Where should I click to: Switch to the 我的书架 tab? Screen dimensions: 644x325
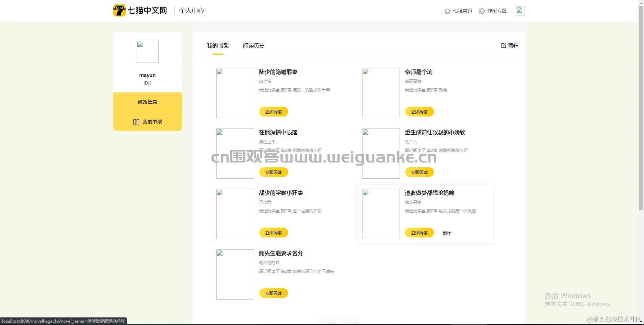click(x=218, y=46)
